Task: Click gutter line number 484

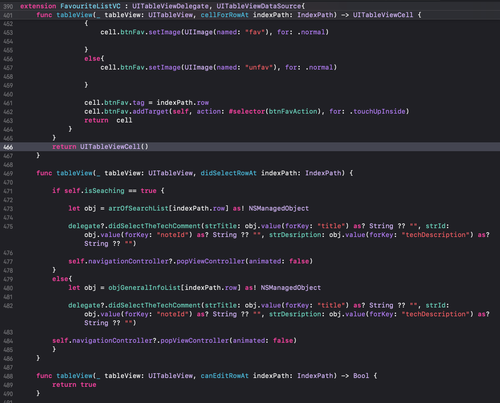Action: tap(8, 341)
